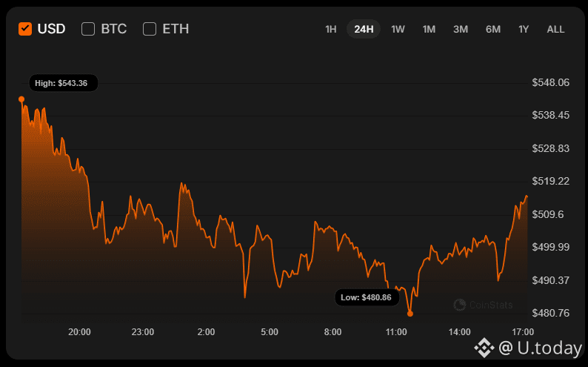Uncheck the USD currency checkbox
This screenshot has height=367, width=588.
tap(25, 29)
